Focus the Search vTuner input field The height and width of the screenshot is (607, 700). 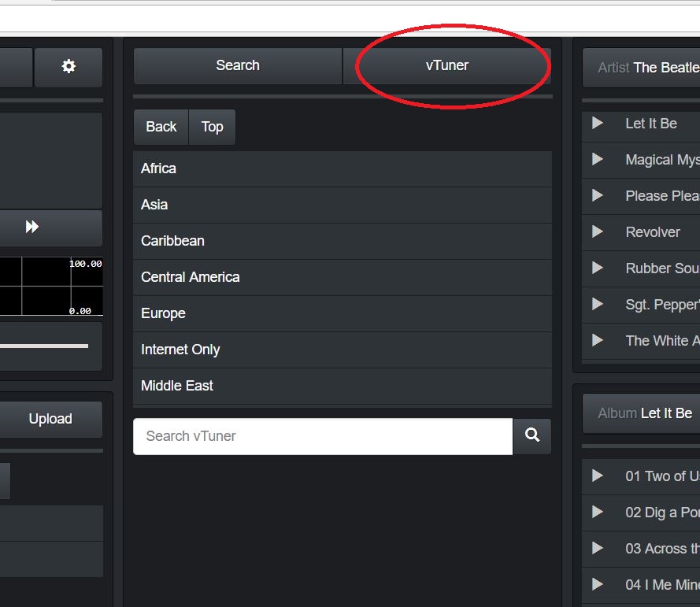323,436
